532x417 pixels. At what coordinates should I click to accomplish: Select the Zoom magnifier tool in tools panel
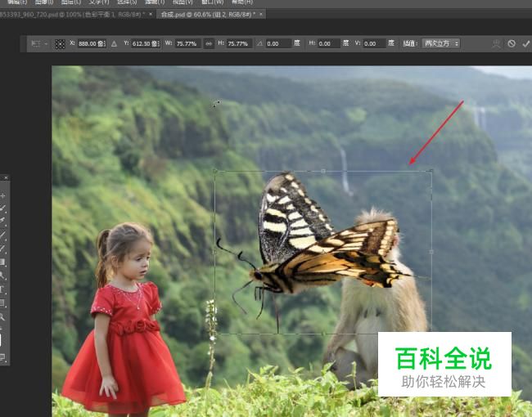(x=2, y=317)
